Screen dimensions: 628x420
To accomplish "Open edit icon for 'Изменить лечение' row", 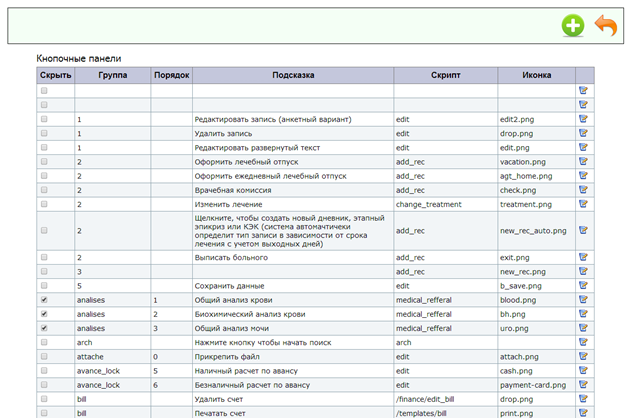I will click(584, 203).
